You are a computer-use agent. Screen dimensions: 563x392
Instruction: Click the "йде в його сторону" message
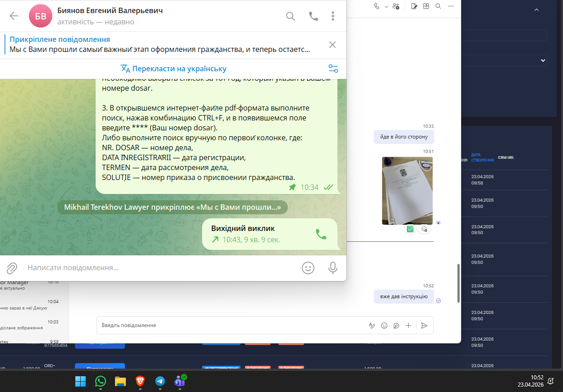tap(404, 137)
